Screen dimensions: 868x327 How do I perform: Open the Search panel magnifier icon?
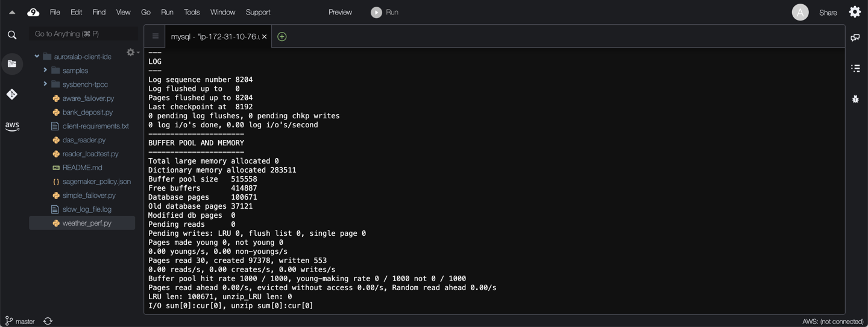tap(12, 35)
